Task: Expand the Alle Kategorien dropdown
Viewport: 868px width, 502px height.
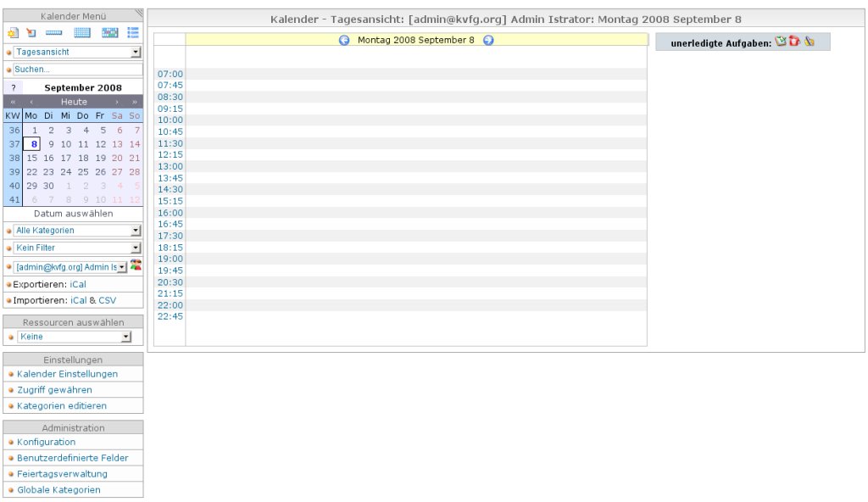Action: click(77, 231)
